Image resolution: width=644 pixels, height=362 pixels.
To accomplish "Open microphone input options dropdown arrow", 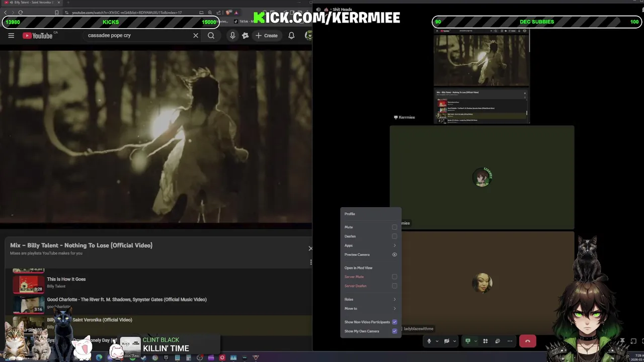I will click(437, 341).
